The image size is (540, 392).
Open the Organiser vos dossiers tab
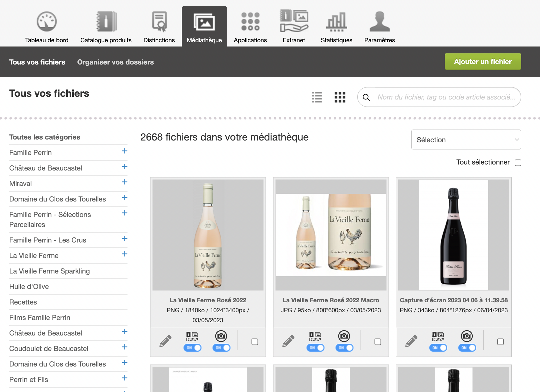coord(115,62)
